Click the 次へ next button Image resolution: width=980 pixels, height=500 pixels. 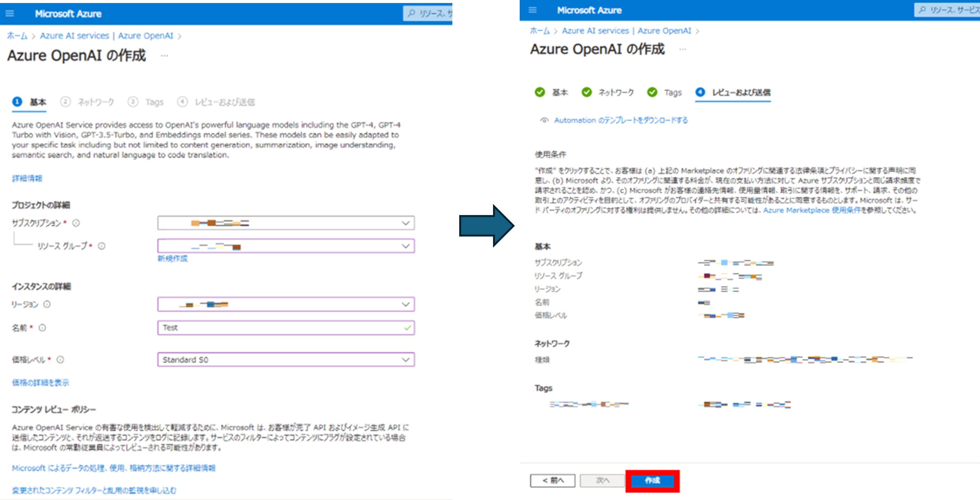click(603, 481)
